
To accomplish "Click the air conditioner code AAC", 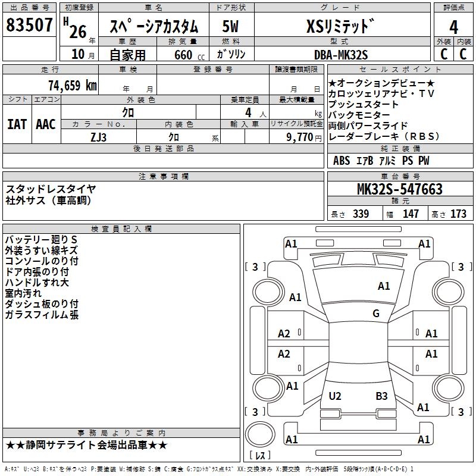I will coord(46,124).
